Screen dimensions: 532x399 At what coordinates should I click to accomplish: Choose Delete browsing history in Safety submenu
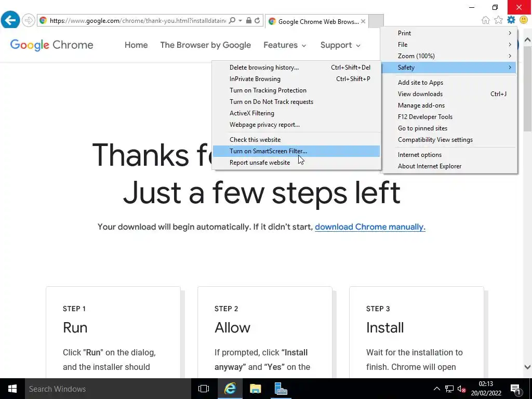296,68
